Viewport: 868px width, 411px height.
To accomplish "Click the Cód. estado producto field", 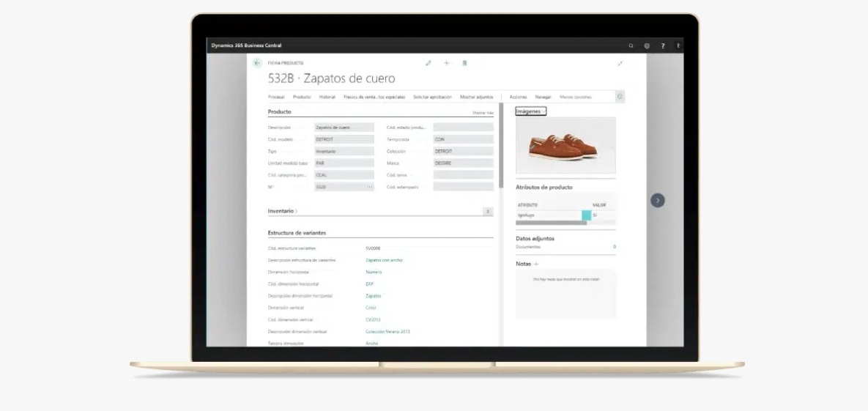I will pyautogui.click(x=464, y=127).
